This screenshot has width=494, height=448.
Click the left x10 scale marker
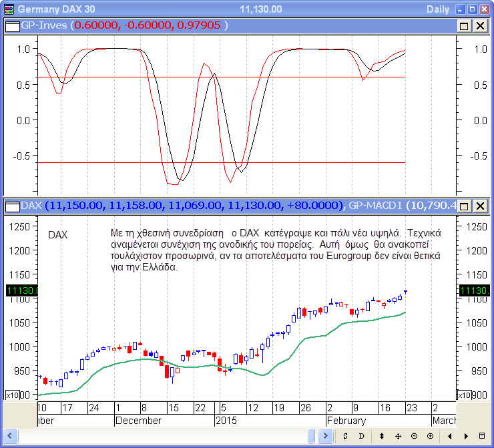[13, 395]
